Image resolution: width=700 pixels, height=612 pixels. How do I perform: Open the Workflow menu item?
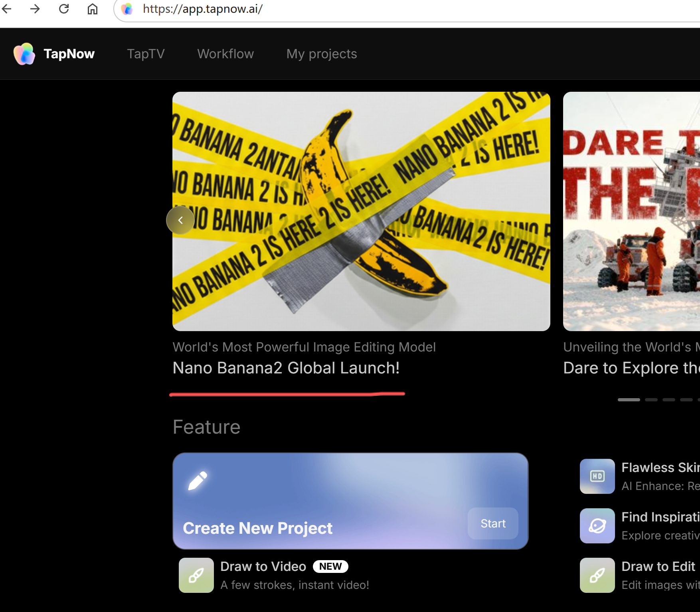(x=225, y=54)
